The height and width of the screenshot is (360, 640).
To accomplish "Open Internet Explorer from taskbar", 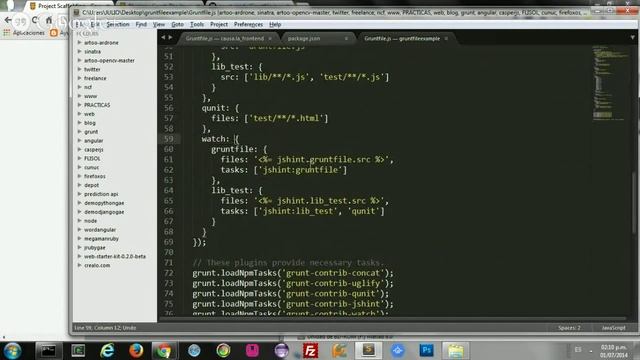I will [107, 351].
